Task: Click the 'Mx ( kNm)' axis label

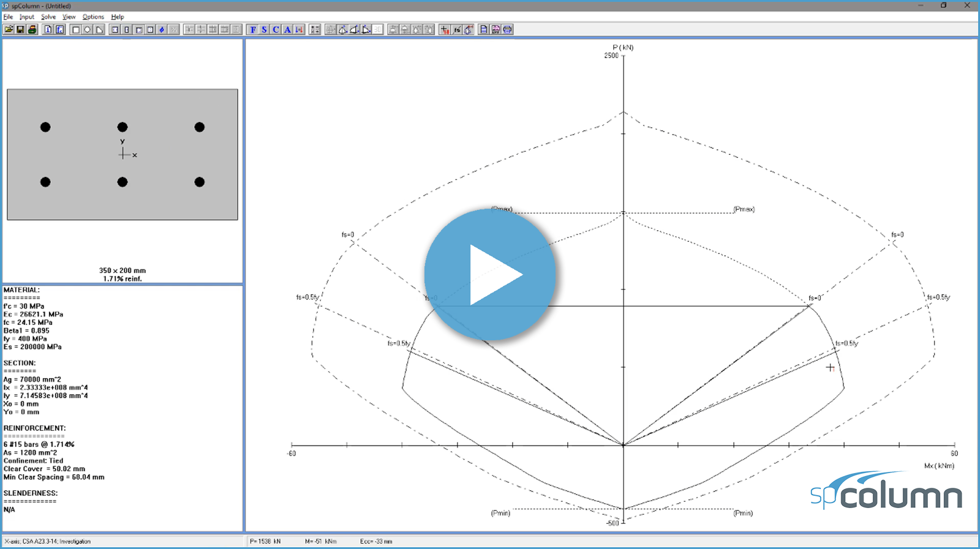Action: click(939, 466)
